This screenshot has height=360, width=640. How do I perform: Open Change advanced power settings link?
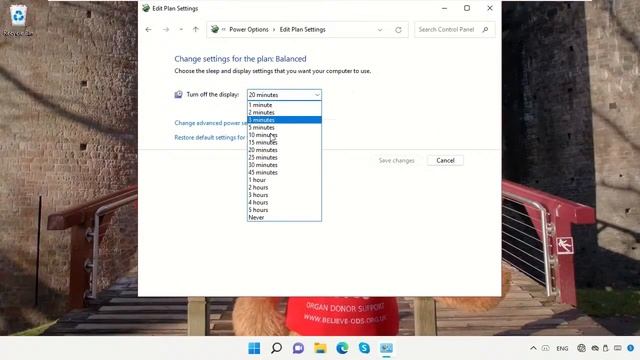(211, 123)
